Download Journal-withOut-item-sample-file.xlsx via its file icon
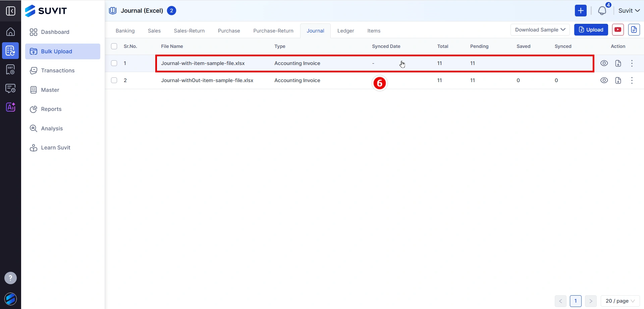Screen dimensions: 644x309 [x=618, y=80]
